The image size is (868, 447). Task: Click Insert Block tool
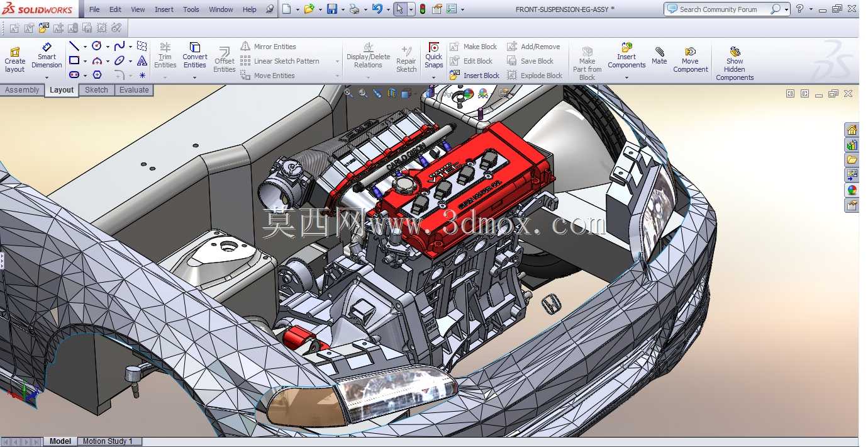click(474, 76)
